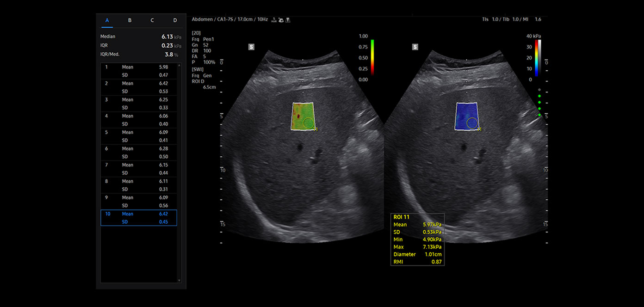Click ROI 11 Mean 5.97kPa value
644x307 pixels.
[432, 224]
